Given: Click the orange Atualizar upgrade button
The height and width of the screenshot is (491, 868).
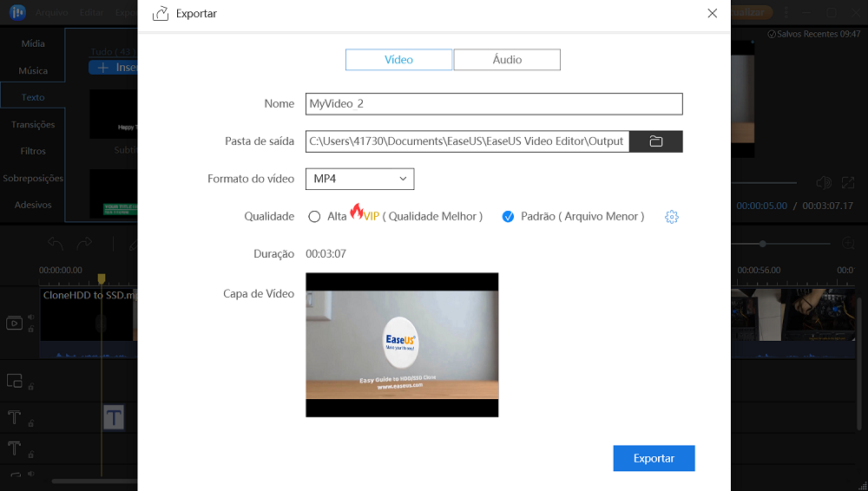Looking at the screenshot, I should coord(752,12).
